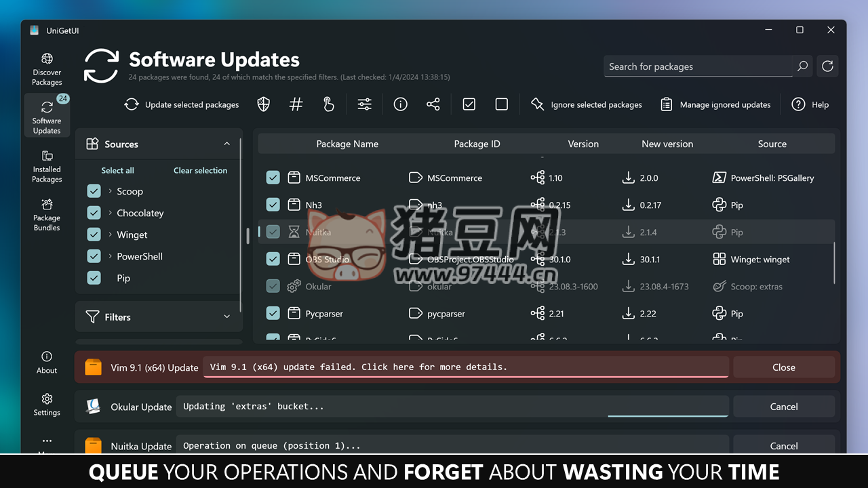The image size is (868, 488).
Task: Uncheck the Scoop source checkbox
Action: click(94, 191)
